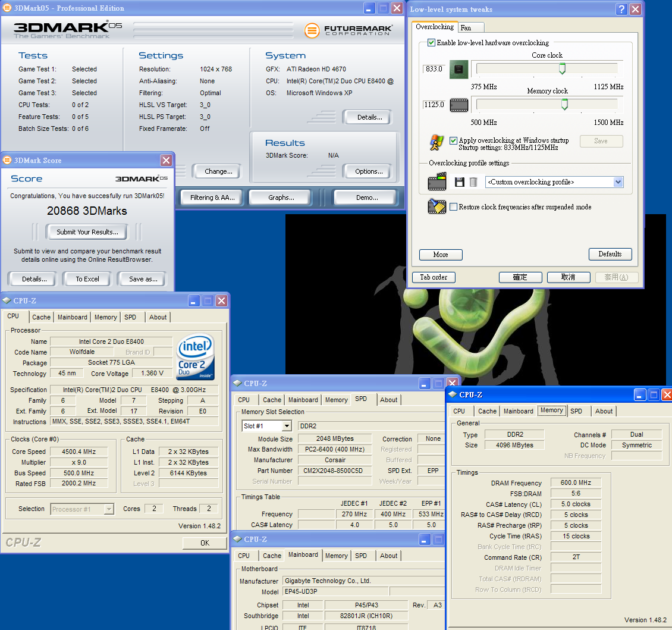Image resolution: width=672 pixels, height=630 pixels.
Task: Expand the Slot #1 memory slot dropdown
Action: pyautogui.click(x=287, y=426)
